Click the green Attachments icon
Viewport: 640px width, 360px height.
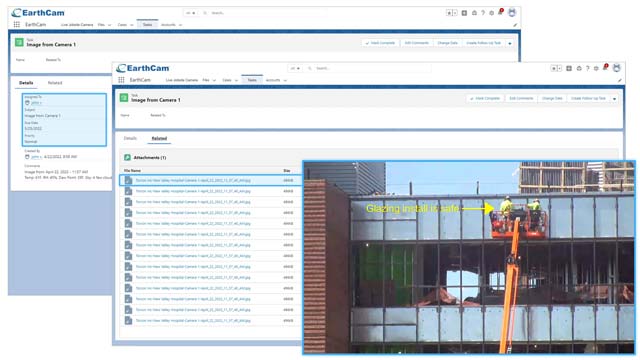coord(127,157)
